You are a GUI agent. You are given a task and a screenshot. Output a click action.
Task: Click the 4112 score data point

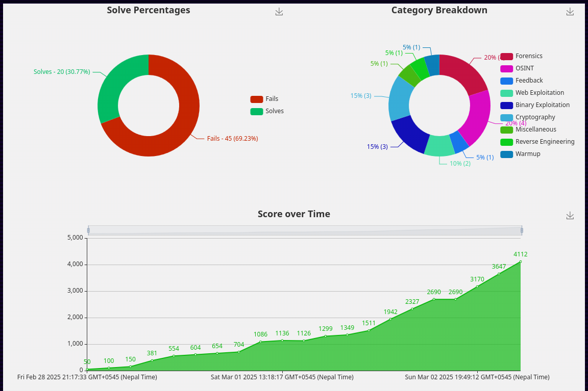point(520,262)
